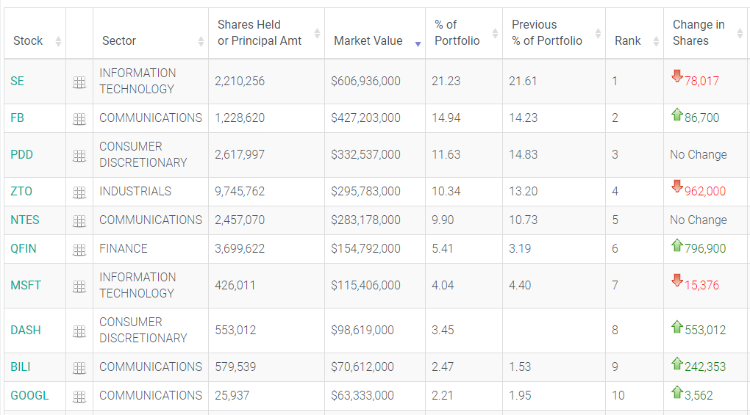Click the green up arrow next to 553,012 change
The image size is (750, 415).
click(676, 327)
